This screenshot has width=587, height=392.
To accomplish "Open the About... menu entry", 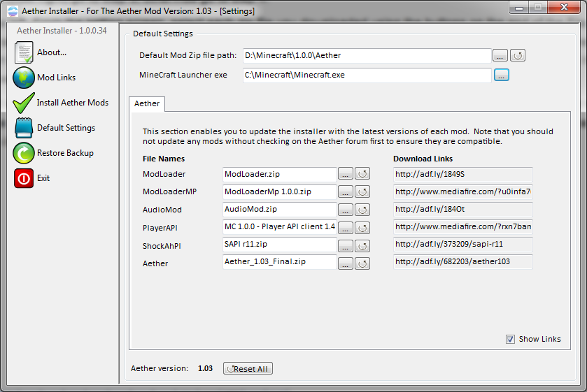I will pyautogui.click(x=52, y=52).
